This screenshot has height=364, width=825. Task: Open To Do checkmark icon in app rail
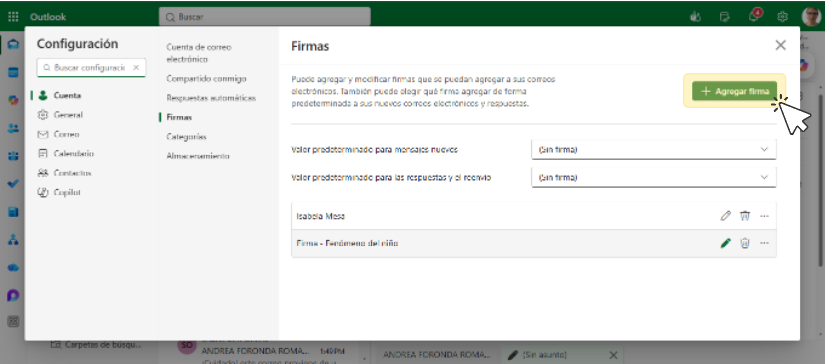coord(13,184)
